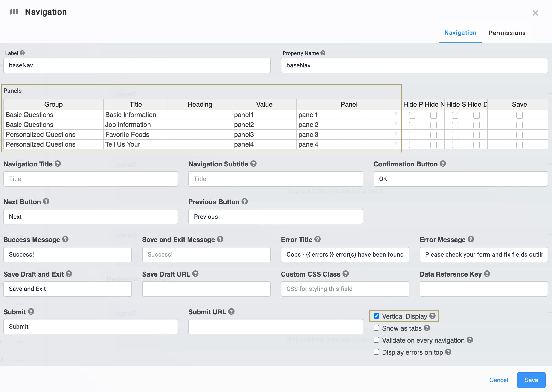This screenshot has width=552, height=392.
Task: Check Hide S for the Favorite Foods row
Action: click(455, 135)
